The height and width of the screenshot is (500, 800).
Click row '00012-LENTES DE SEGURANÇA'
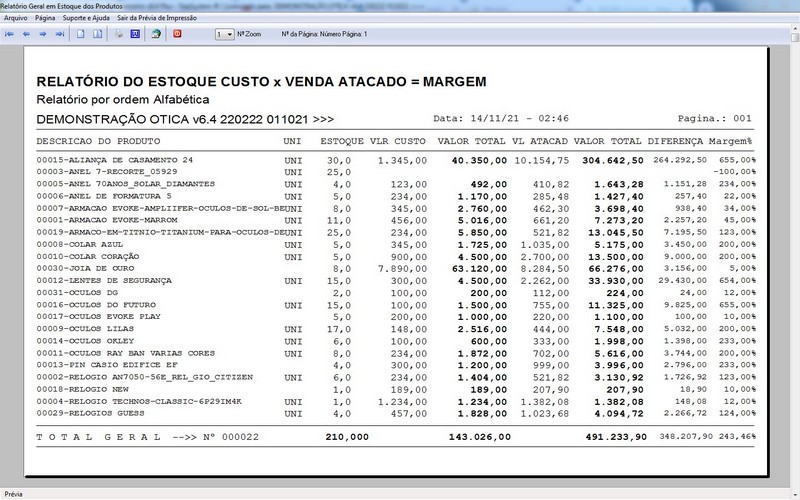[x=395, y=281]
